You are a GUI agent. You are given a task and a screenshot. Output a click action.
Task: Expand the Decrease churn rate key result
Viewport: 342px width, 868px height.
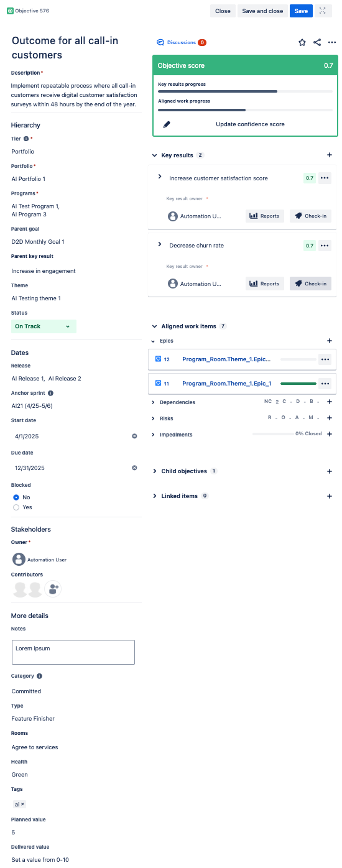[160, 245]
